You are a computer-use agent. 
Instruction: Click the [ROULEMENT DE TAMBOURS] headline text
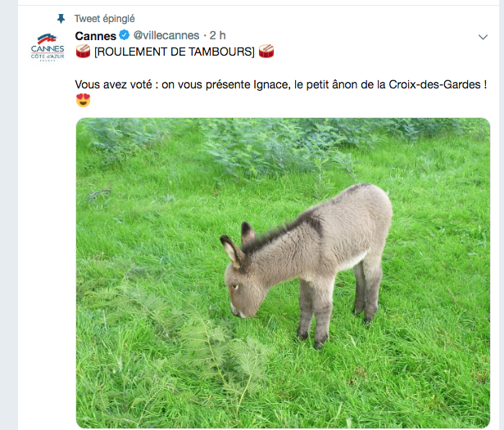pos(175,52)
